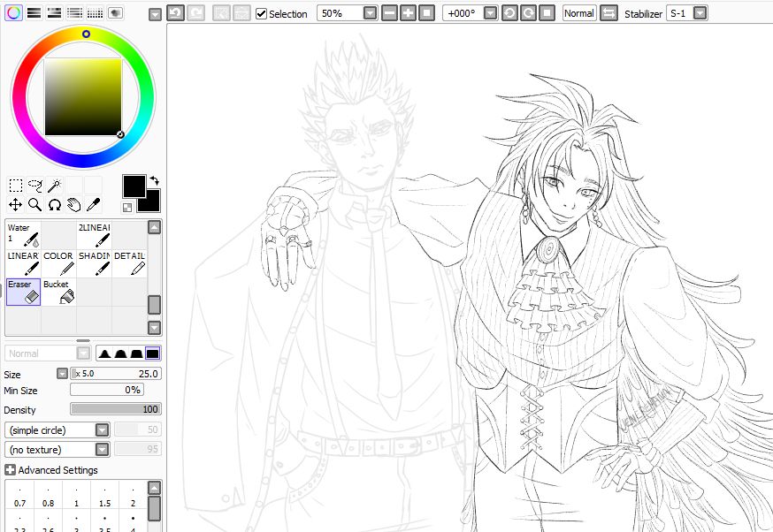773x532 pixels.
Task: Select the Eyedropper color picker tool
Action: click(x=93, y=204)
